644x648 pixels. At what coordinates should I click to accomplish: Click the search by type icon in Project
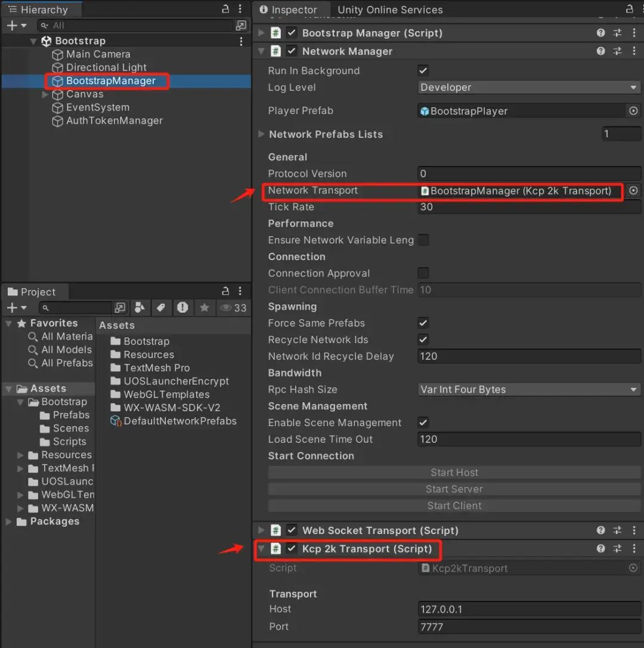[x=140, y=308]
